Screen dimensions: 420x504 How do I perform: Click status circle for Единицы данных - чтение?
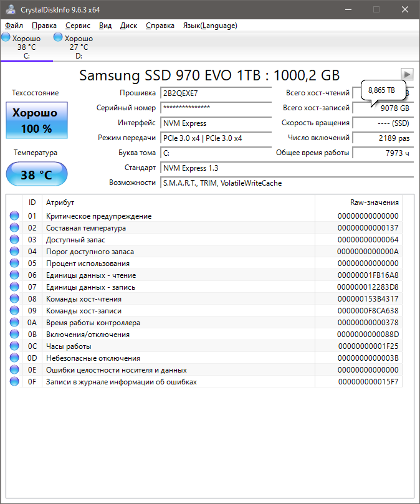coord(14,275)
